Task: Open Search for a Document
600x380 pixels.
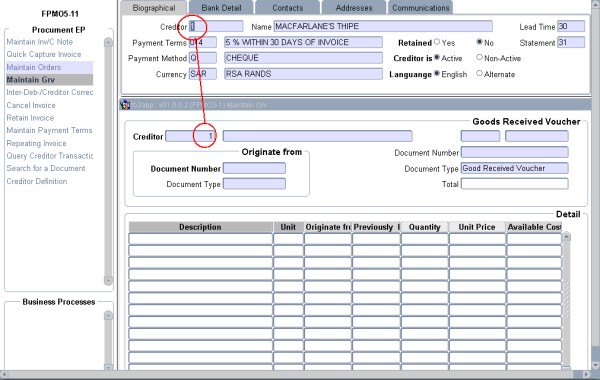Action: (x=46, y=168)
